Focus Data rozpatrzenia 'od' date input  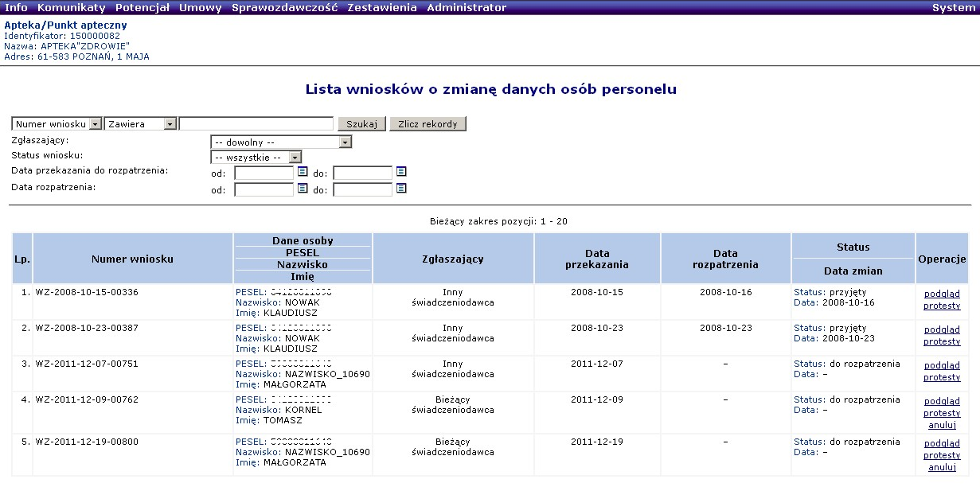[x=264, y=189]
